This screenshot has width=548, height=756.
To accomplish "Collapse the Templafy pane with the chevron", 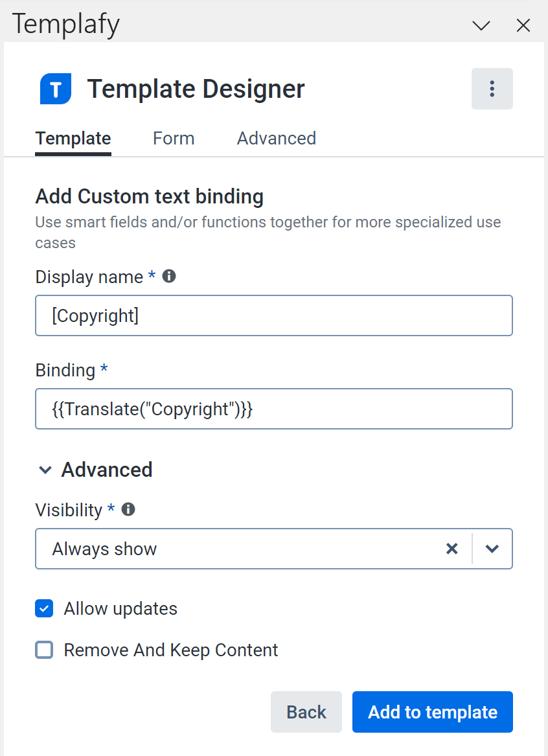I will tap(481, 26).
